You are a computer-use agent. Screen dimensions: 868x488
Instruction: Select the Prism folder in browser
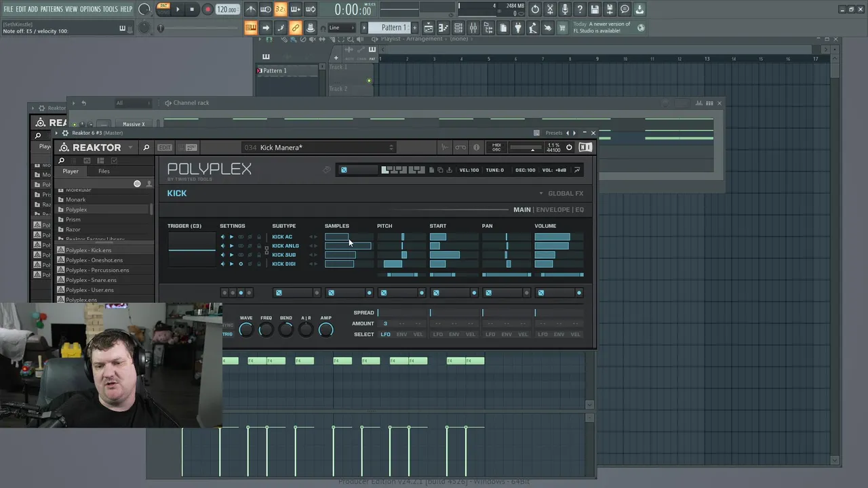73,220
